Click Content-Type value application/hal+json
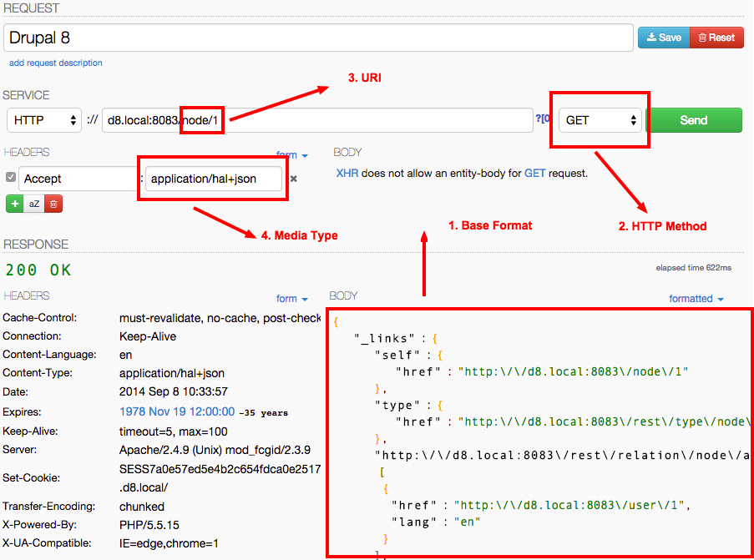The width and height of the screenshot is (754, 560). [172, 373]
